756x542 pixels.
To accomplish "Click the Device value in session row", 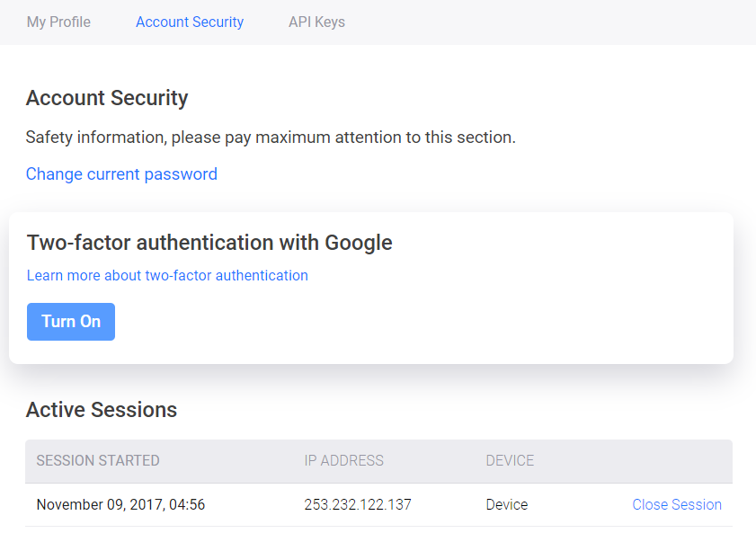I will coord(507,504).
